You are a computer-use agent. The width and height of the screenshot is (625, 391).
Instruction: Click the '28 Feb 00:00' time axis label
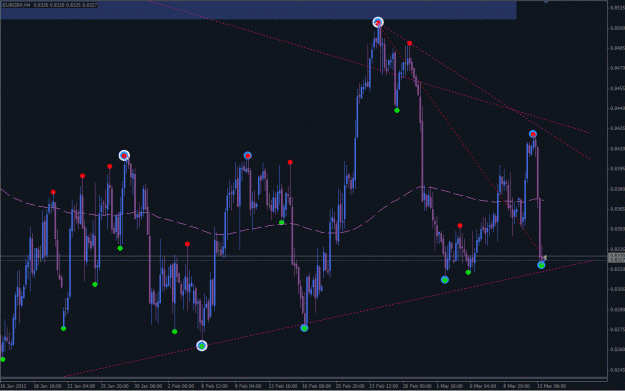tap(417, 386)
